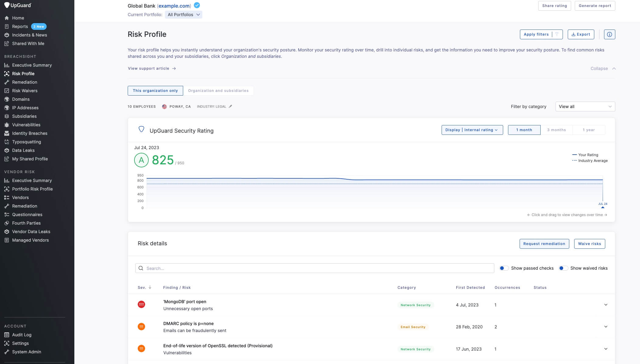Click the Network Security tag on MongoDB row

(x=415, y=305)
